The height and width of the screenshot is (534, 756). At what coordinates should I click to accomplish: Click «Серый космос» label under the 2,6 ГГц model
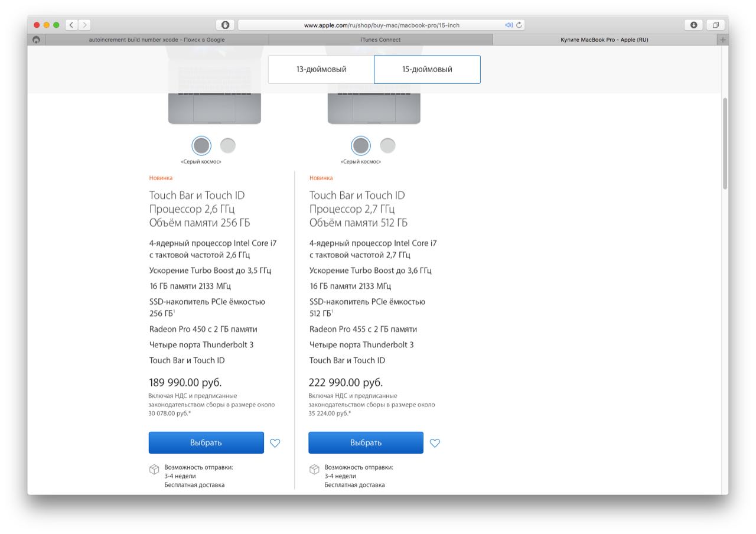pyautogui.click(x=201, y=162)
